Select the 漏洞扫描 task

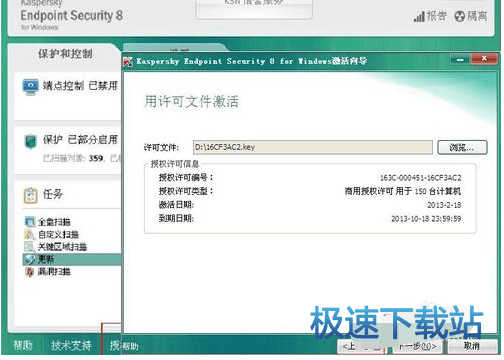54,272
